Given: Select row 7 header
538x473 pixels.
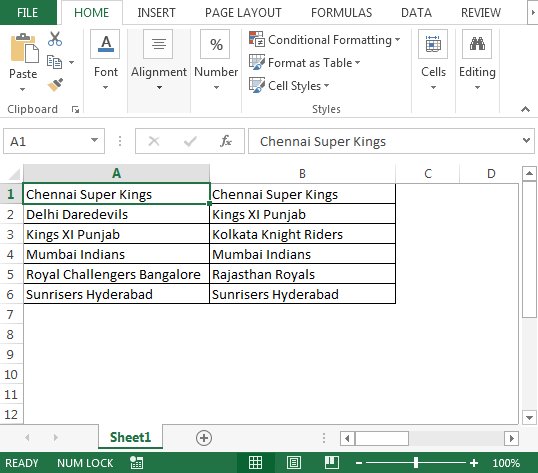Looking at the screenshot, I should pyautogui.click(x=11, y=314).
